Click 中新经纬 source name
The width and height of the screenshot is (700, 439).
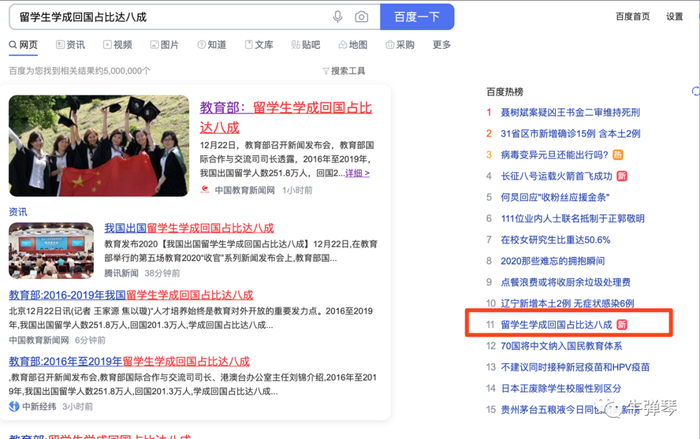click(x=39, y=406)
